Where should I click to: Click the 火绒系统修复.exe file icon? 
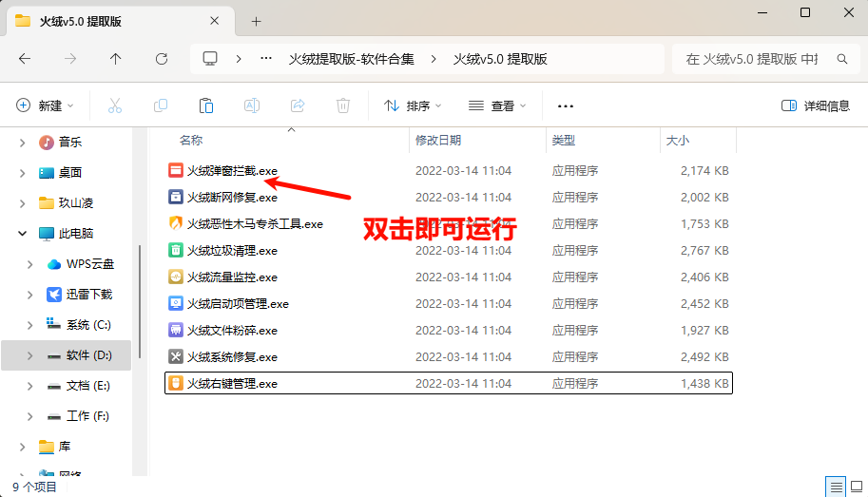(176, 356)
